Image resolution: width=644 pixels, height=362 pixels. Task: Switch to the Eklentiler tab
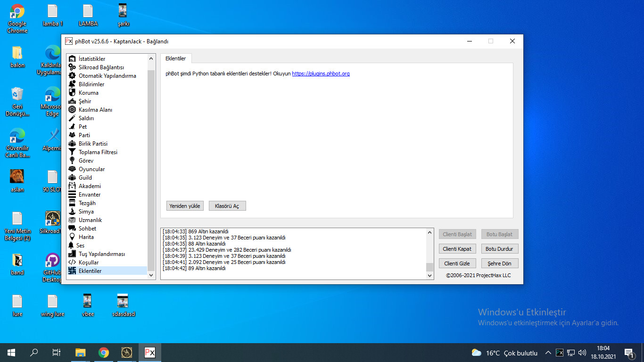tap(175, 58)
